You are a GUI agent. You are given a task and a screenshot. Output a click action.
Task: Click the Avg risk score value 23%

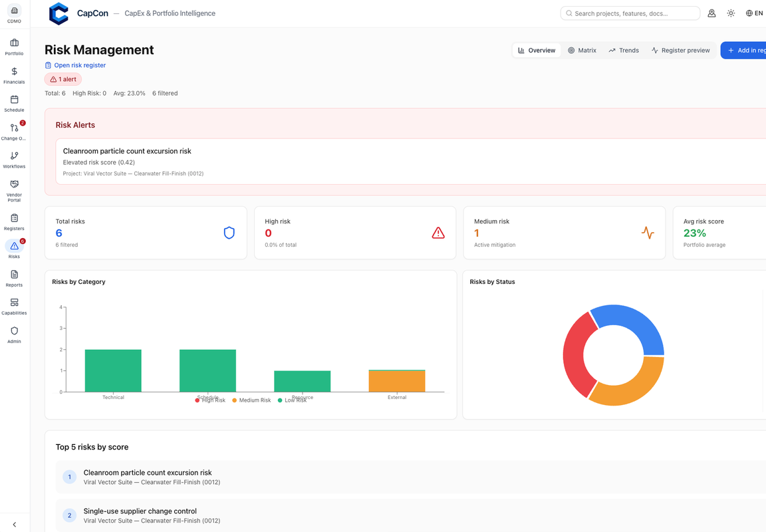click(x=695, y=233)
